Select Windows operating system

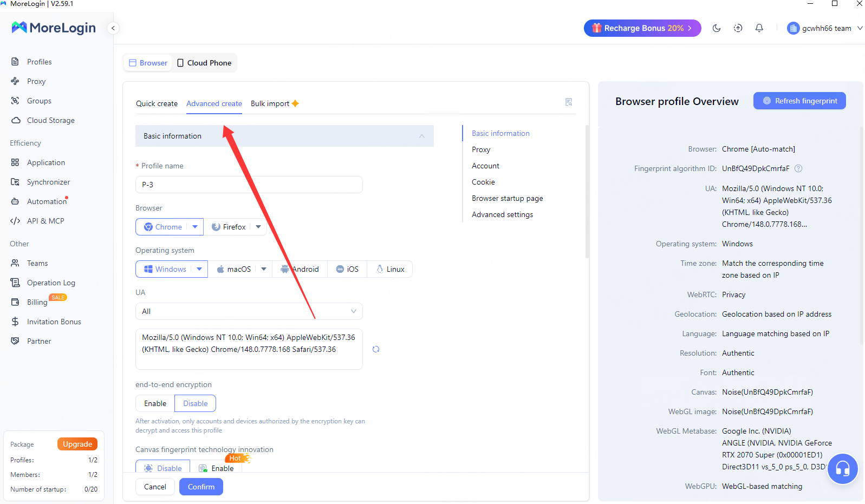tap(165, 269)
